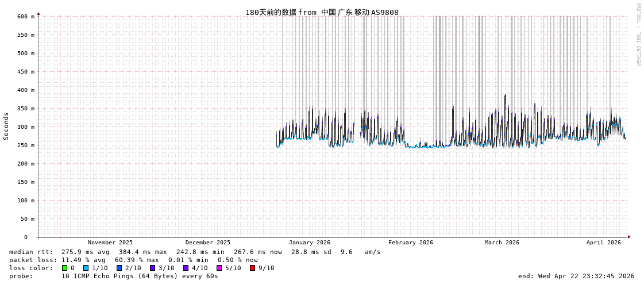The height and width of the screenshot is (284, 644).
Task: Click the green 0 loss color swatch
Action: click(64, 268)
